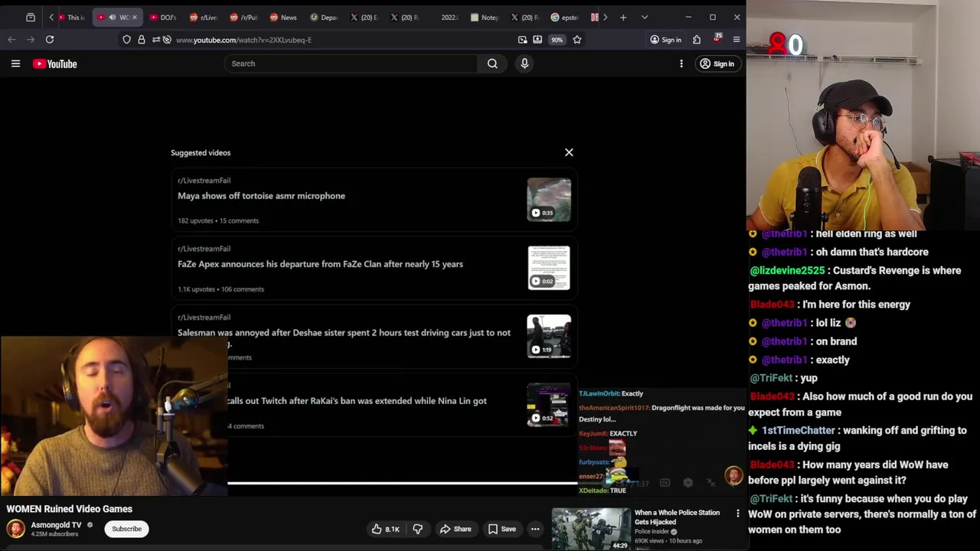Viewport: 980px width, 551px height.
Task: Switch to the DOJ's tab
Action: (x=163, y=17)
